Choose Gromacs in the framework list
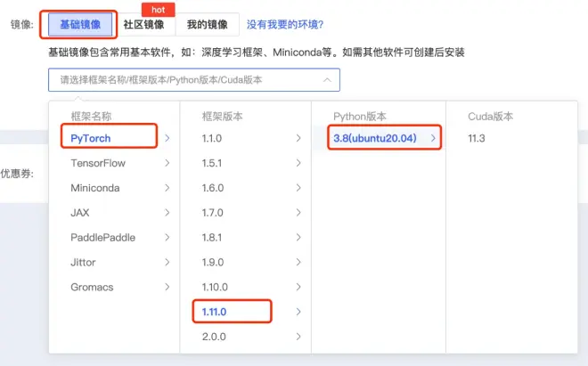Image resolution: width=588 pixels, height=366 pixels. click(92, 287)
